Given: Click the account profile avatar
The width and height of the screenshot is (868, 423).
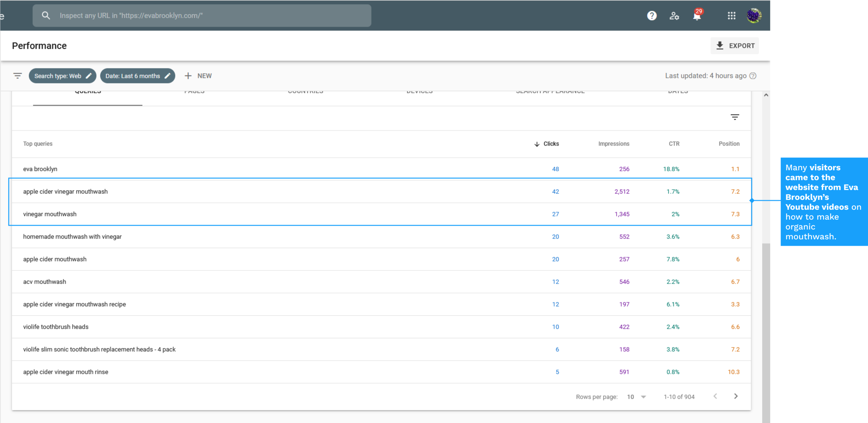Looking at the screenshot, I should click(x=754, y=16).
